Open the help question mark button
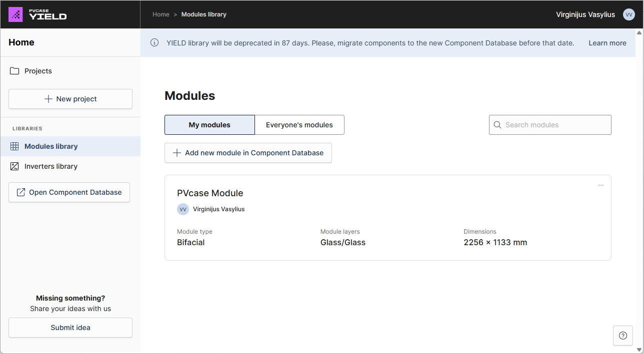The width and height of the screenshot is (644, 354). tap(623, 336)
